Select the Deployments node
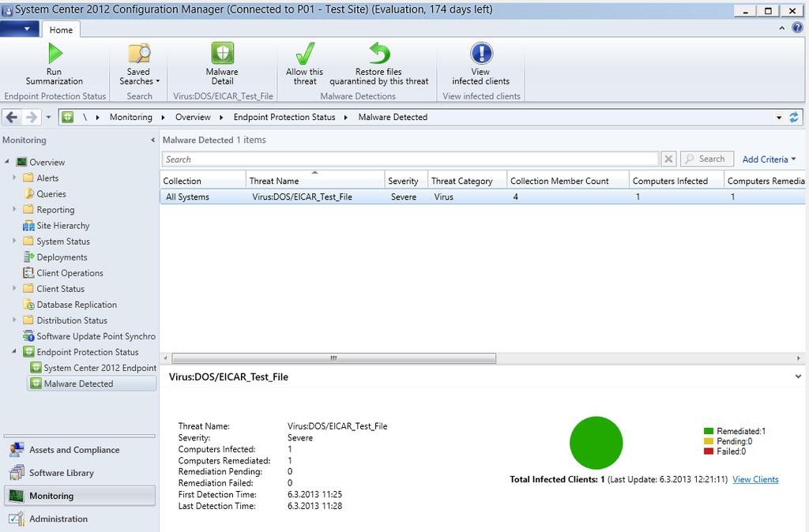Image resolution: width=809 pixels, height=532 pixels. click(x=62, y=257)
